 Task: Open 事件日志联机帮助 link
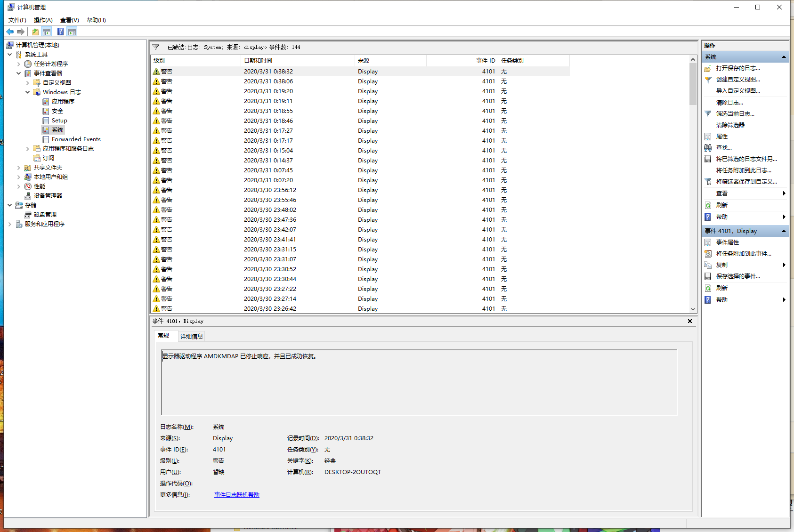[x=236, y=494]
